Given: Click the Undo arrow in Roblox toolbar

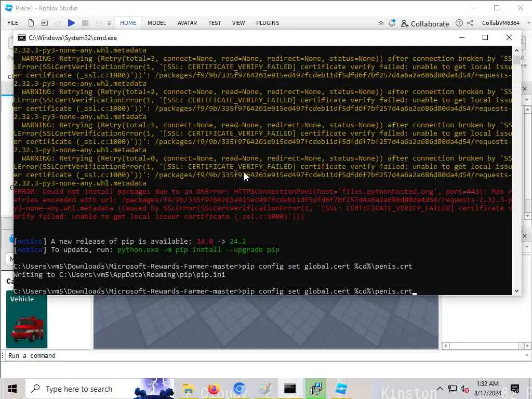Looking at the screenshot, I should [98, 23].
